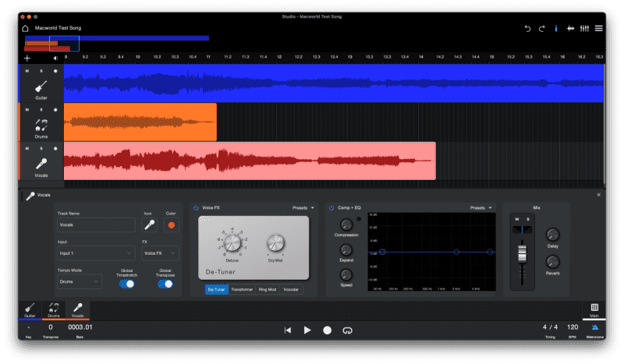Toggle the Voice FX power button
624x364 pixels.
coord(196,208)
